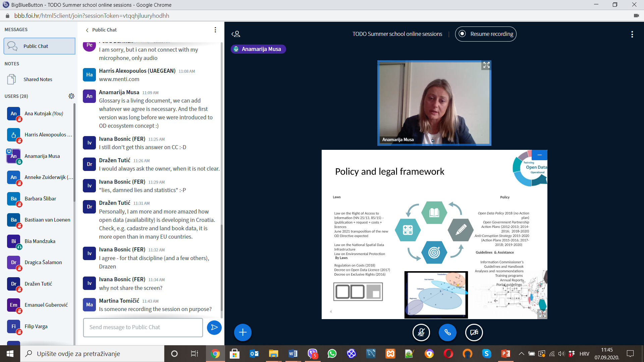The height and width of the screenshot is (362, 644).
Task: Open Shared Notes
Action: pos(38,79)
